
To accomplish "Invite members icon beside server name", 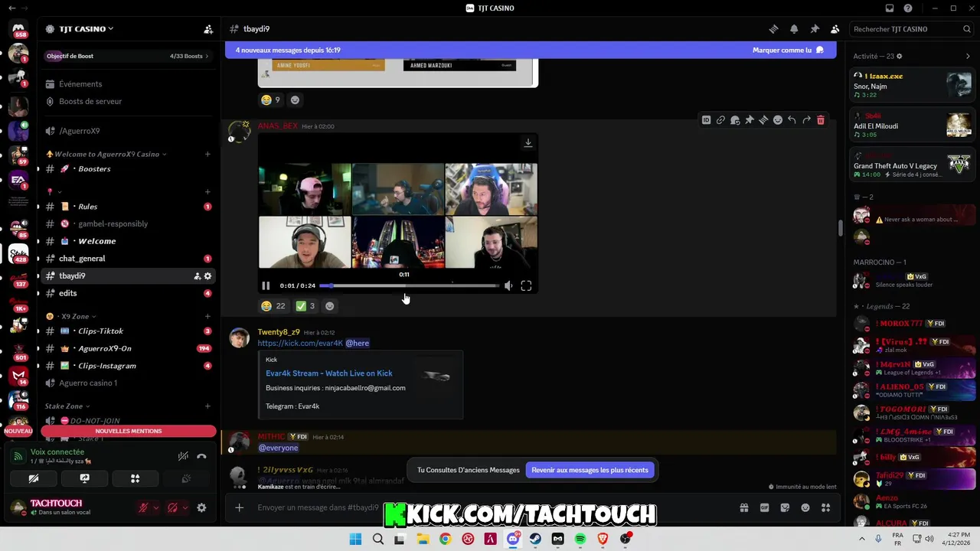I will point(208,29).
